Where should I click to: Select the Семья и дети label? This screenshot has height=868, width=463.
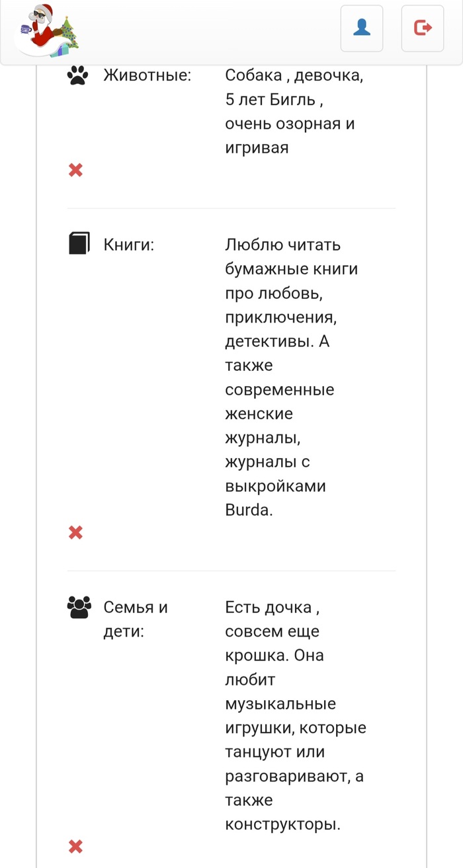[135, 619]
